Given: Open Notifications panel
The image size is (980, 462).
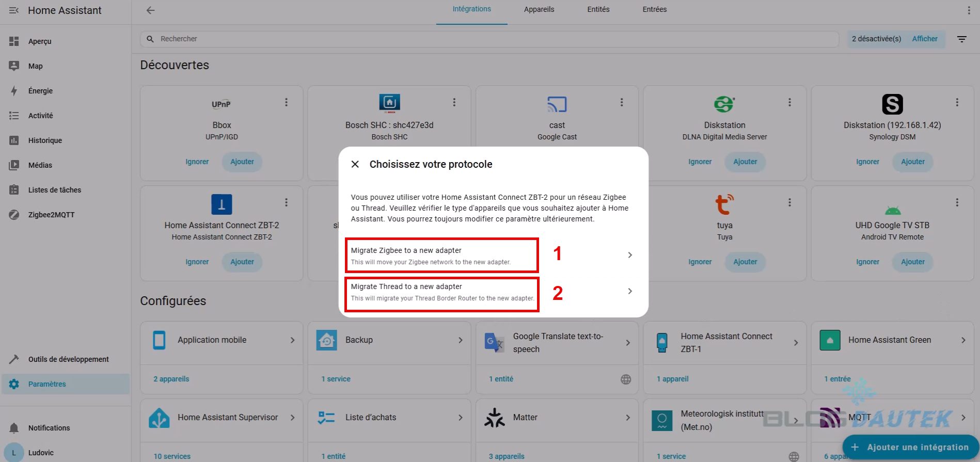Looking at the screenshot, I should (x=49, y=428).
